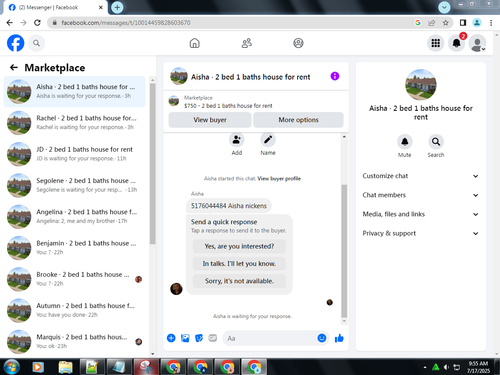Click the share page icon in address bar

(432, 23)
